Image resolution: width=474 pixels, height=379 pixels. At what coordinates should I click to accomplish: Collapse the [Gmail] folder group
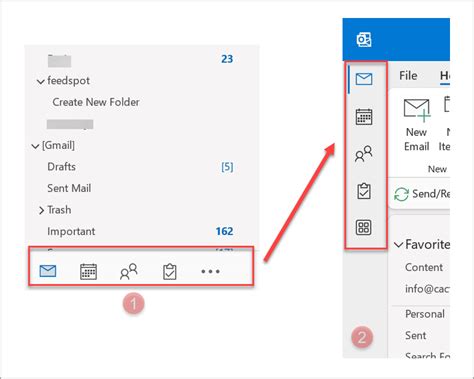click(35, 146)
